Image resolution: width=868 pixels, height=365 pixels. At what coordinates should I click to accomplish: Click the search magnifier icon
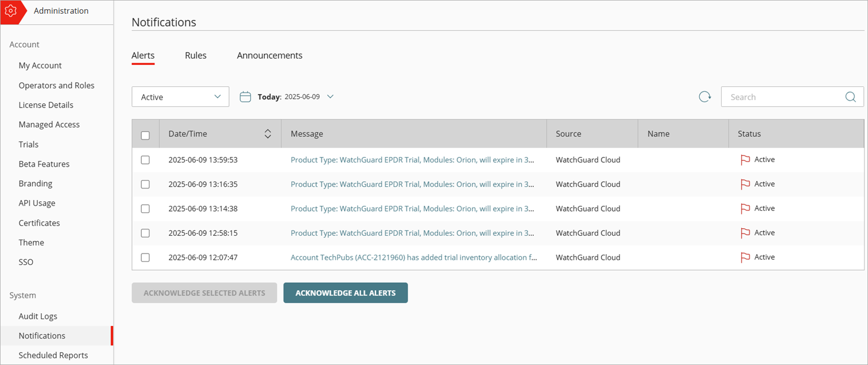(850, 97)
